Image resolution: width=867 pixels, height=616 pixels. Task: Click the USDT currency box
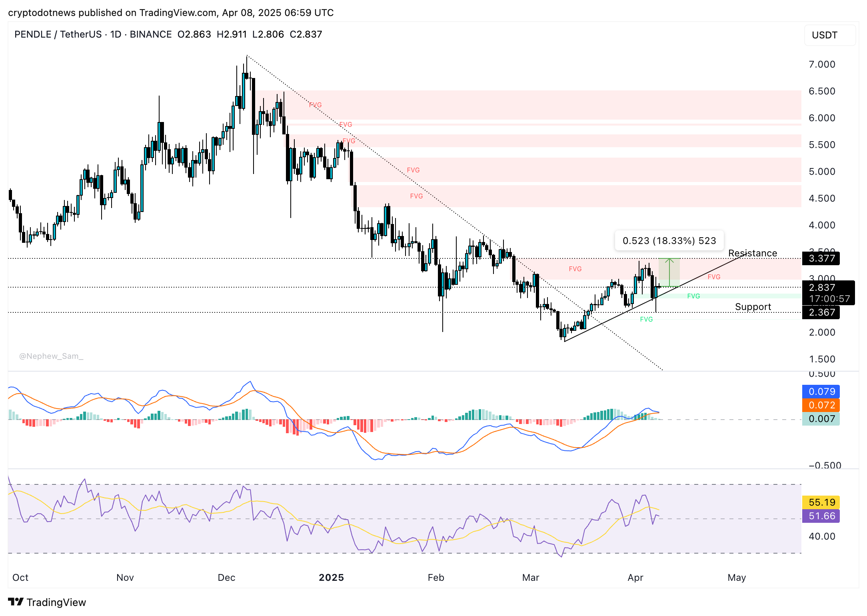(829, 35)
